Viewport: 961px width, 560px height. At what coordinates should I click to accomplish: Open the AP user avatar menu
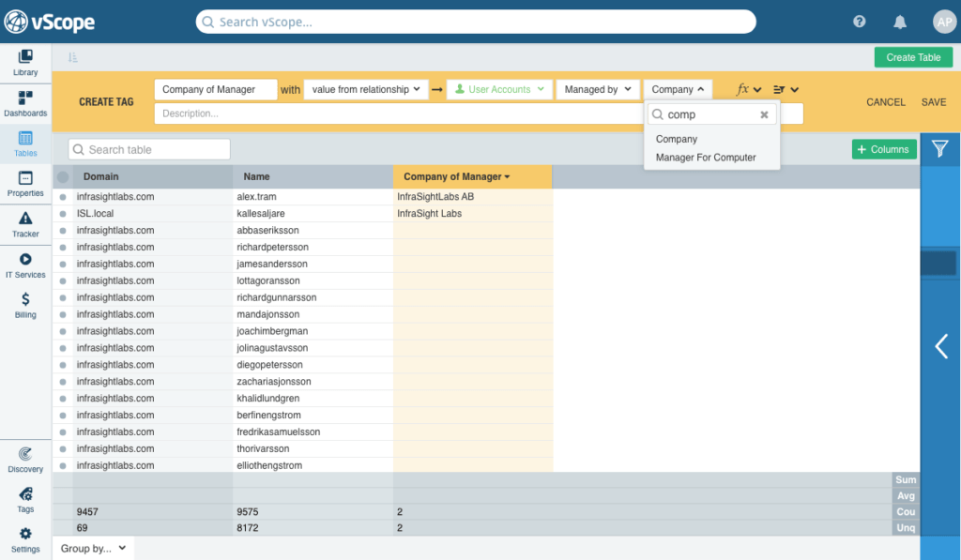944,23
